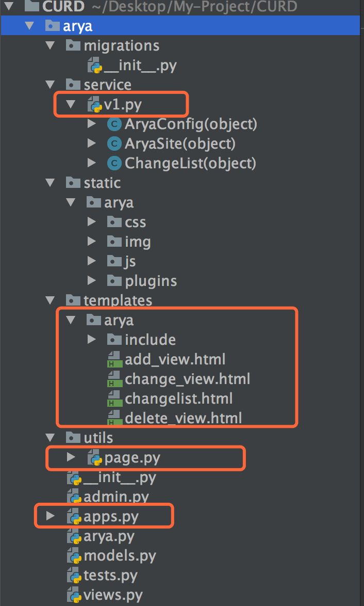Click the migrations folder icon
Viewport: 364px width, 606px height.
pyautogui.click(x=73, y=46)
